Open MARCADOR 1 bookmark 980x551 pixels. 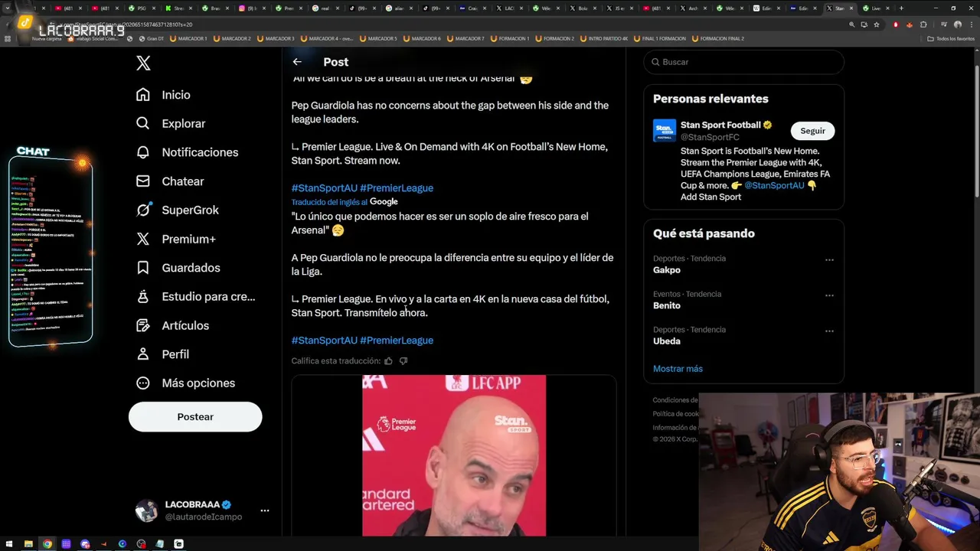[x=188, y=38]
